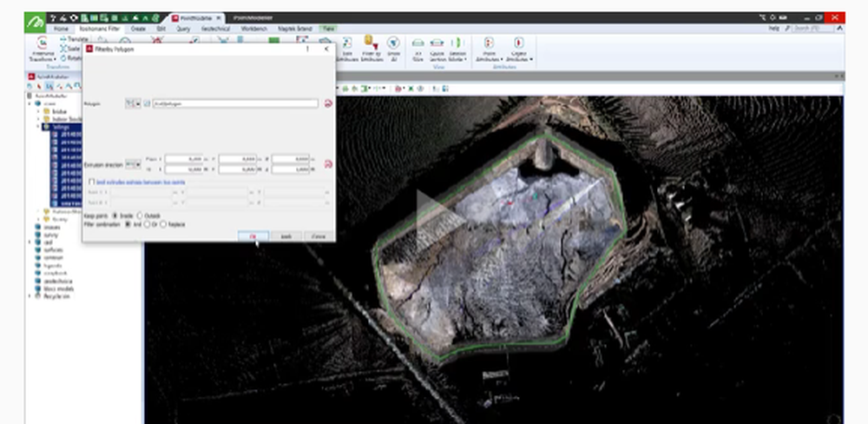Image resolution: width=868 pixels, height=424 pixels.
Task: Select the surfaces container in the project tree
Action: point(53,250)
